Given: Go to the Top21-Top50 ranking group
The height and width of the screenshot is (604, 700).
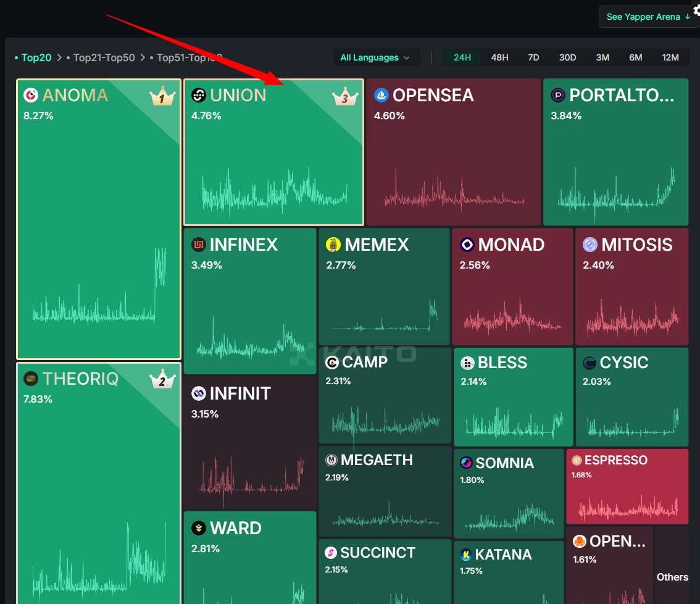Looking at the screenshot, I should (x=104, y=57).
